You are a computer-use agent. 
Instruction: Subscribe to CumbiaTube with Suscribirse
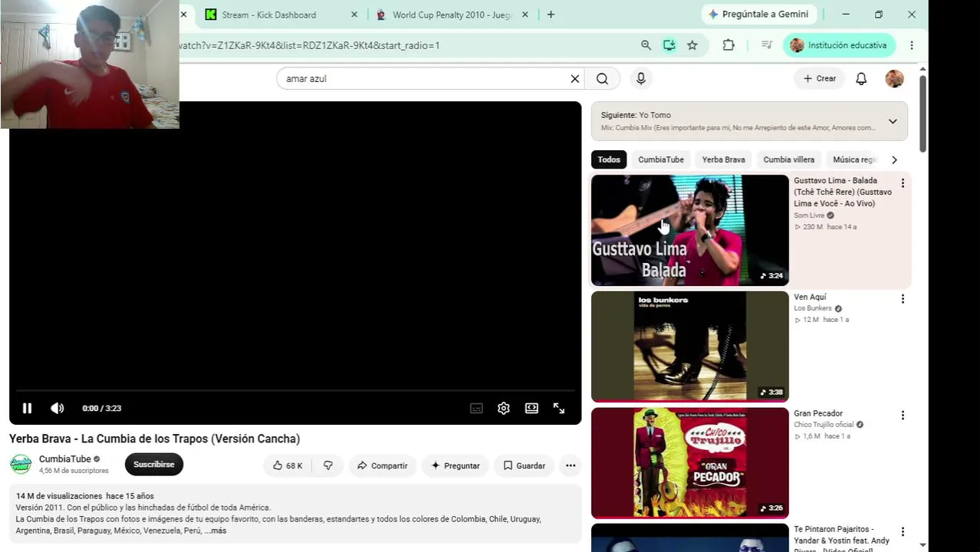pyautogui.click(x=154, y=465)
